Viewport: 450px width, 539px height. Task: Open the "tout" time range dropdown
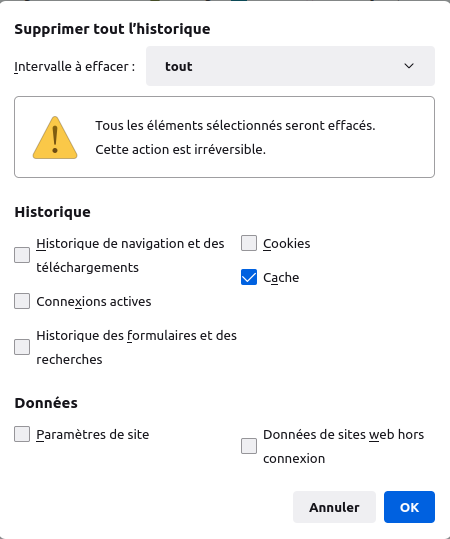tap(290, 66)
